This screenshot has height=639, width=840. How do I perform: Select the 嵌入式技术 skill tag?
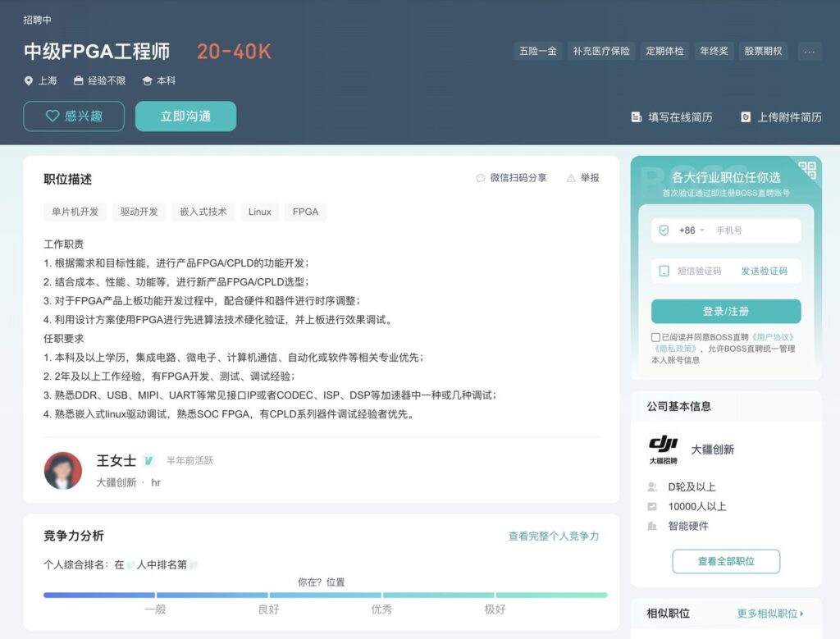tap(203, 212)
